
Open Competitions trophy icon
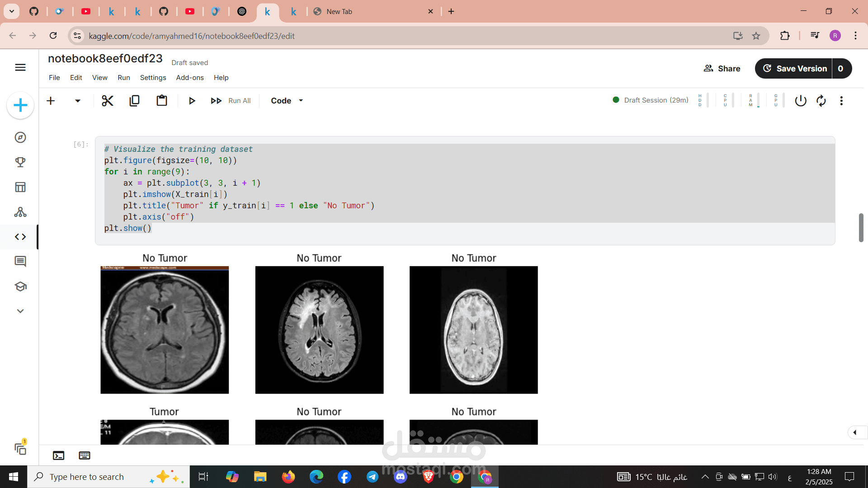click(20, 162)
